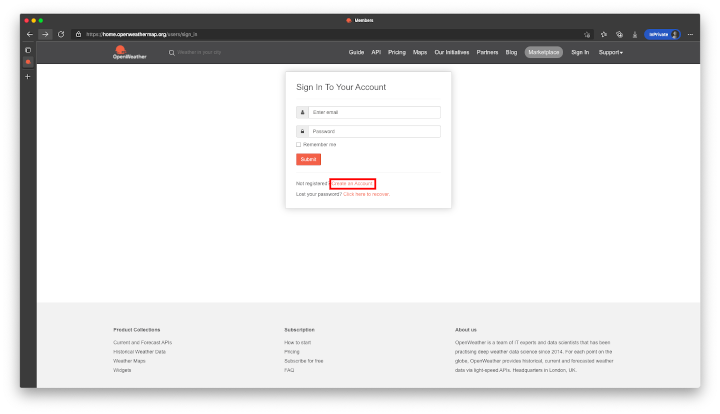Reload the page with the refresh icon

coord(61,34)
